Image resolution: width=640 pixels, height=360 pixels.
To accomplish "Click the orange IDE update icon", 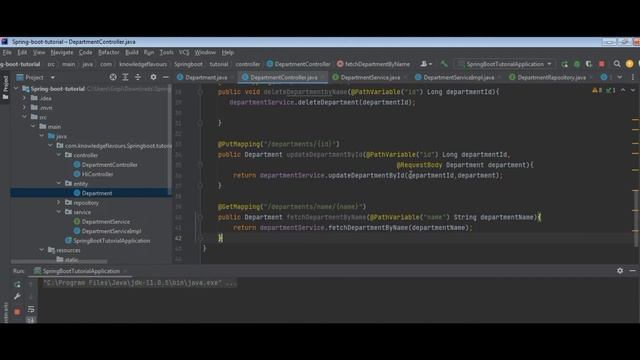I will (x=629, y=64).
